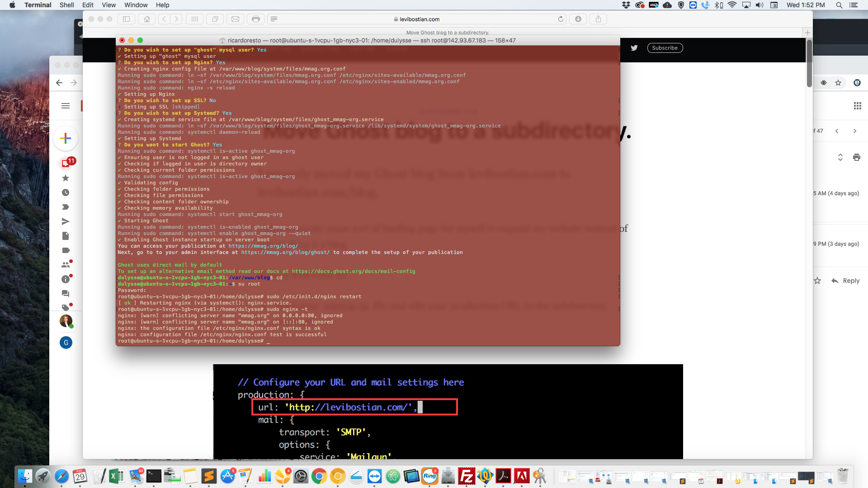Click the Twitter bird icon
The height and width of the screenshot is (488, 868).
[634, 48]
